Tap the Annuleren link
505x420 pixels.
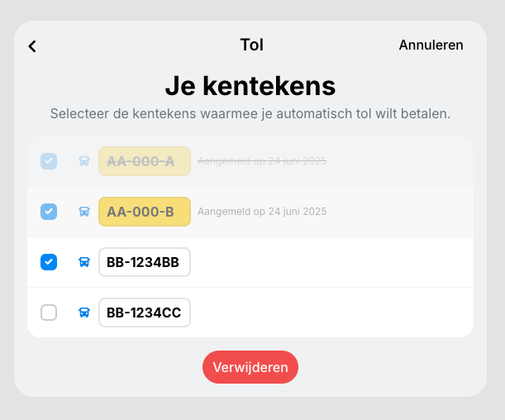[x=431, y=45]
